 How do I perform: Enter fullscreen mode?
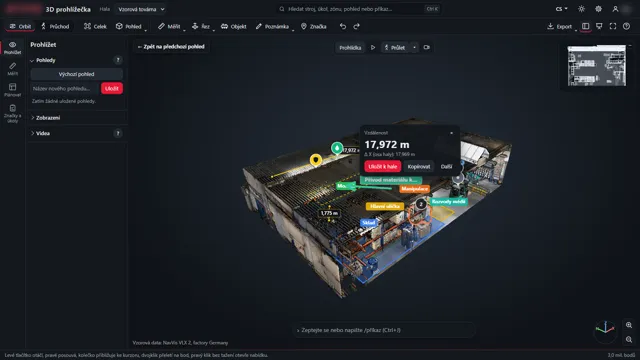pyautogui.click(x=613, y=27)
